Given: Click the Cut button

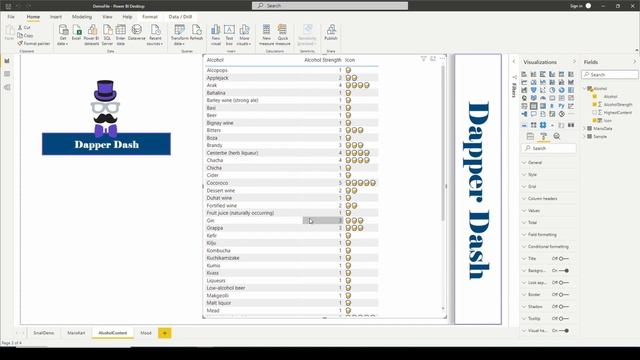Looking at the screenshot, I should 24,27.
